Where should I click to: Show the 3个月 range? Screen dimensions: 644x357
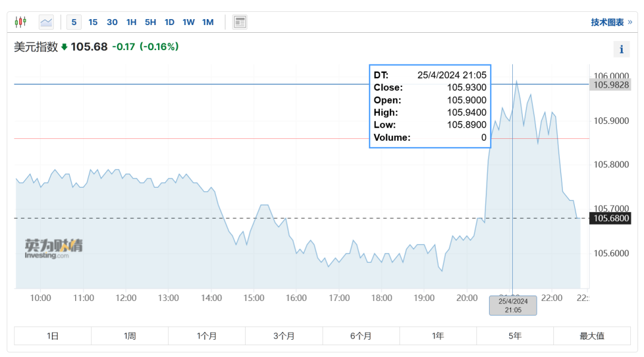(x=284, y=336)
